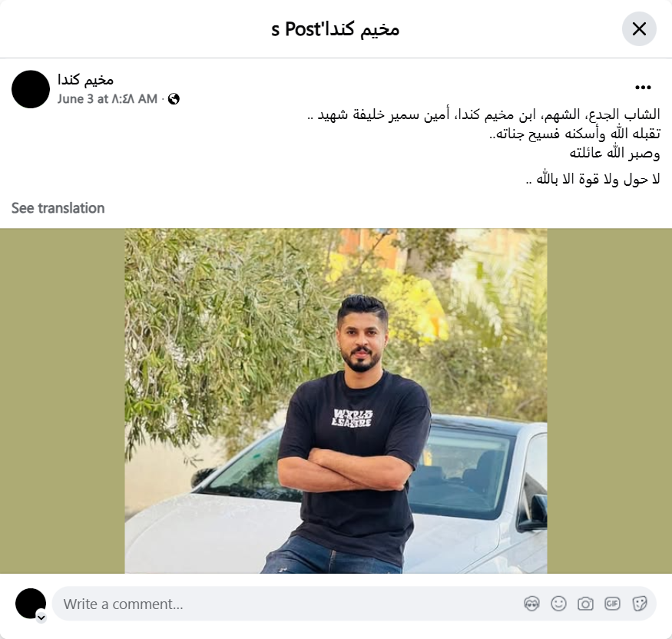Attach a photo using the camera icon
Screen dimensions: 672x639
tap(585, 604)
